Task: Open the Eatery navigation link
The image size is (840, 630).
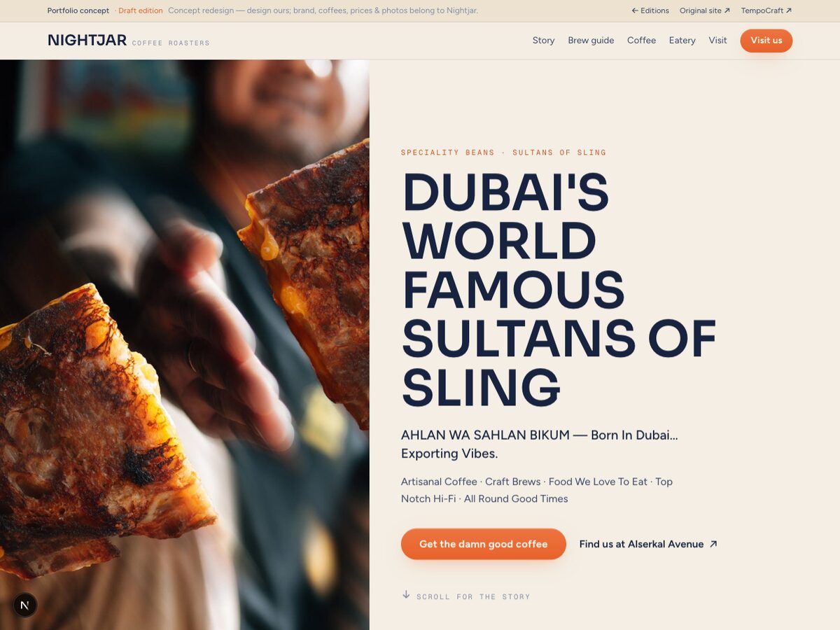Action: (682, 41)
